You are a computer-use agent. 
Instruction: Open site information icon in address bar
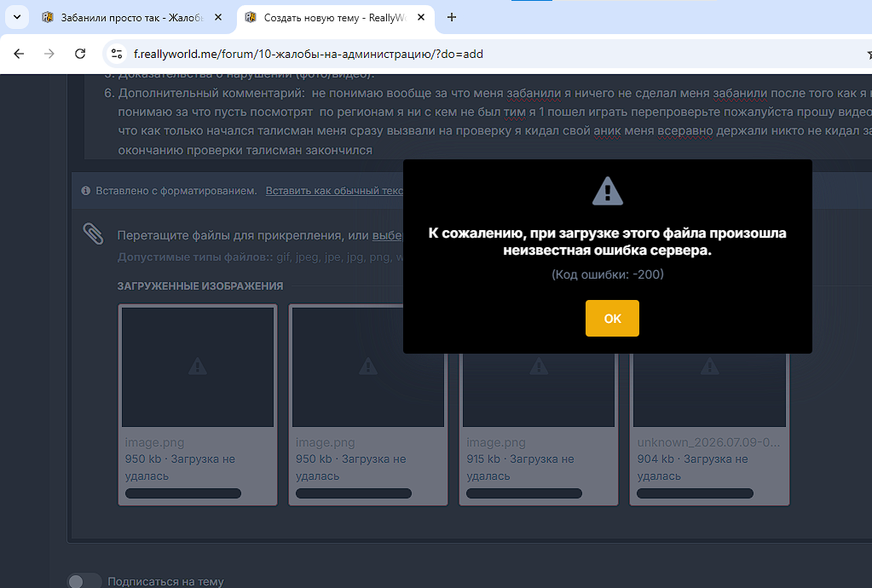pyautogui.click(x=117, y=54)
